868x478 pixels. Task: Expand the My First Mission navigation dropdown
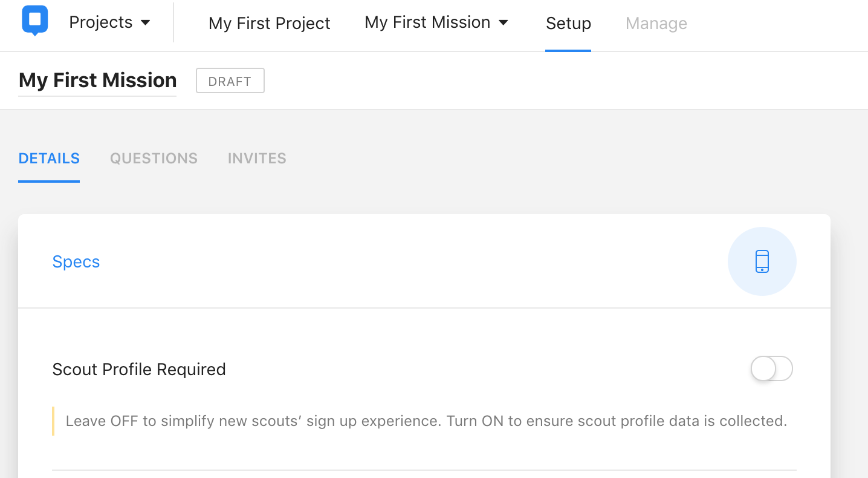click(x=427, y=22)
